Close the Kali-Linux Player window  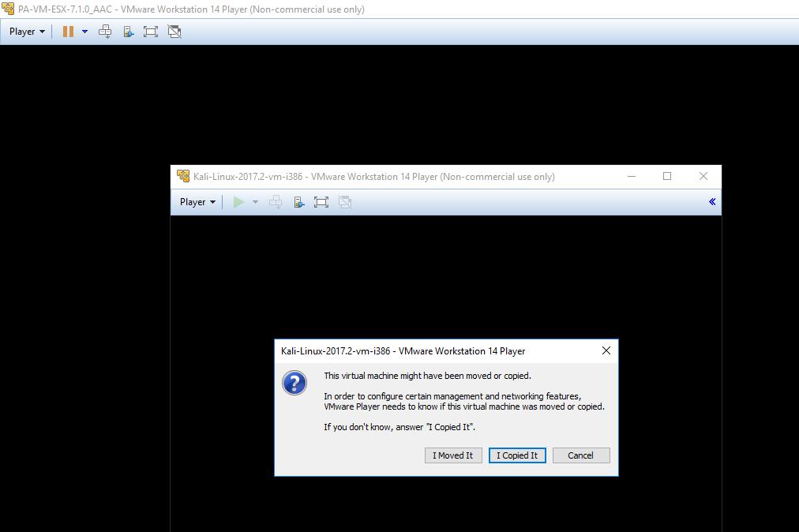pos(703,176)
